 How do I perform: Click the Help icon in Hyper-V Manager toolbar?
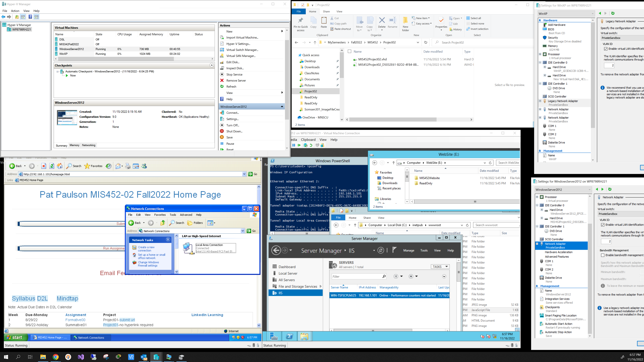[x=30, y=17]
